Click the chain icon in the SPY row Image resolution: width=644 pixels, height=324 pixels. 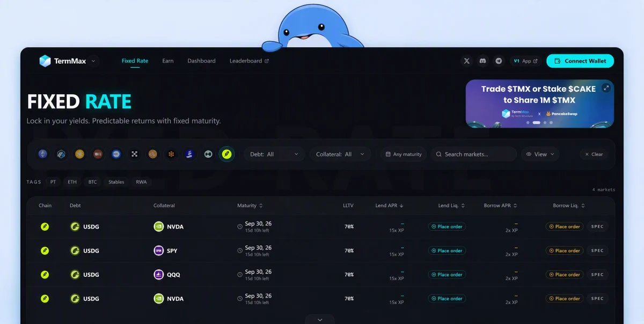45,251
